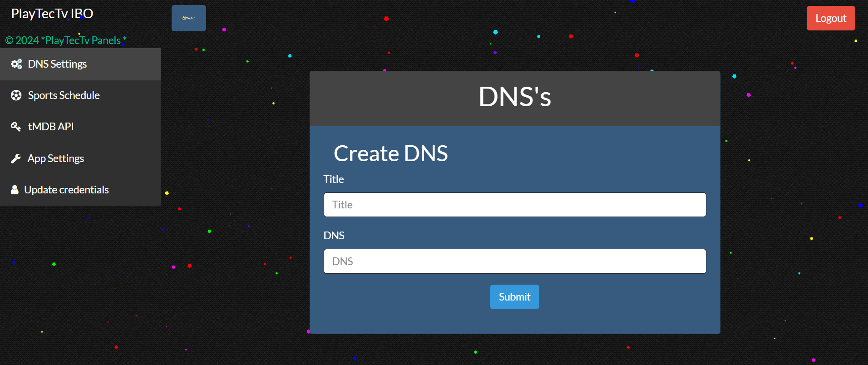Click the key icon next to tMDB API
Image resolution: width=868 pixels, height=365 pixels.
[x=16, y=127]
